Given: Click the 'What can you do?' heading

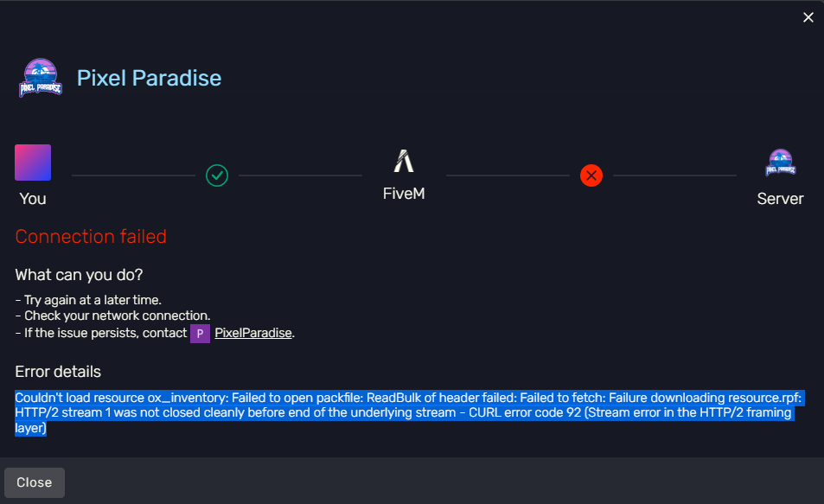Looking at the screenshot, I should click(x=79, y=275).
